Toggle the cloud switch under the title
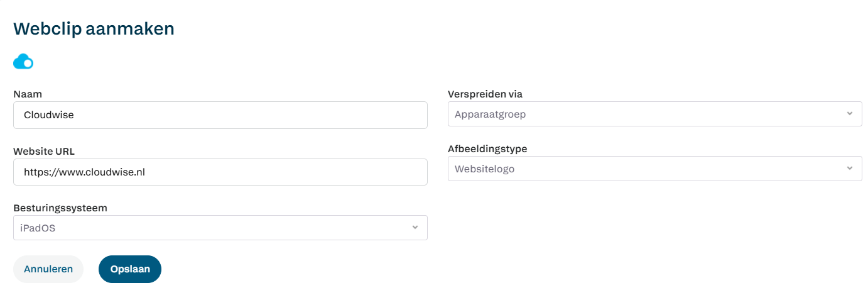This screenshot has height=295, width=868. (x=23, y=62)
